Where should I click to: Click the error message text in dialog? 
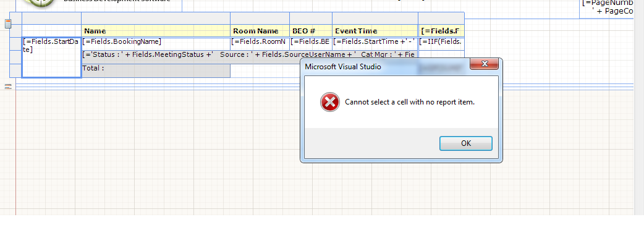coord(410,102)
